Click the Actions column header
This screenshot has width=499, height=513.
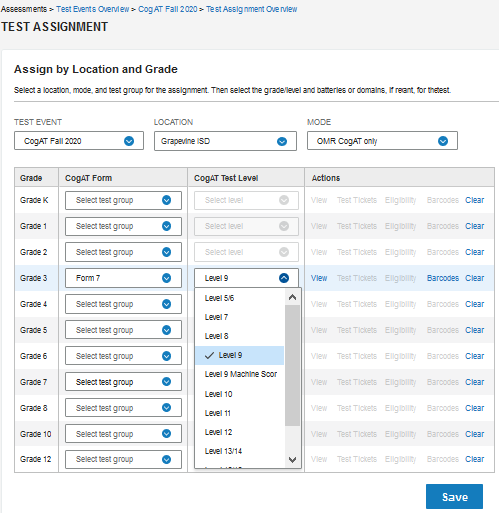pos(326,178)
